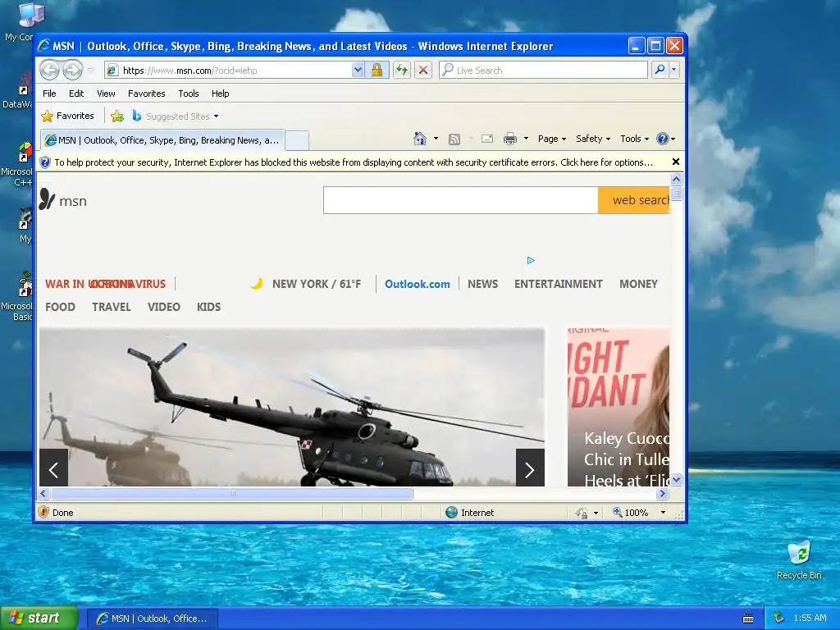Viewport: 840px width, 630px height.
Task: Click the orange web search button
Action: click(x=634, y=200)
